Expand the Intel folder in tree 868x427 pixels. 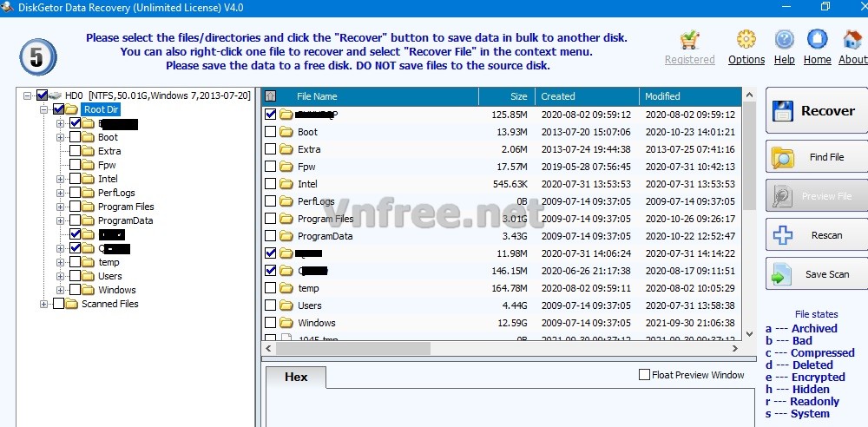pyautogui.click(x=61, y=179)
